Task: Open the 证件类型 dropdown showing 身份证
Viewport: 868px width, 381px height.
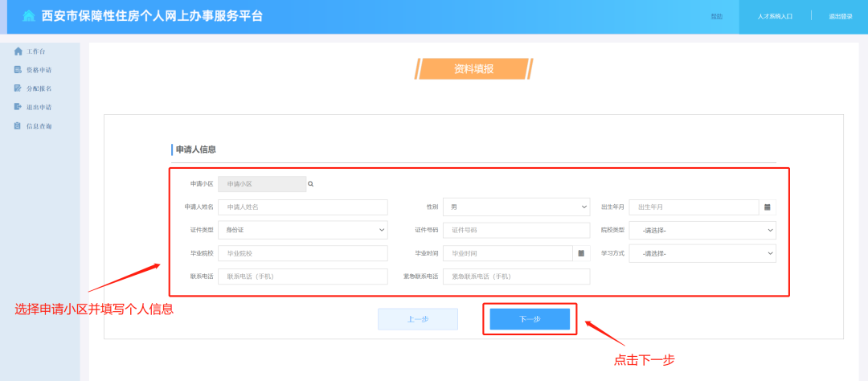Action: tap(302, 230)
